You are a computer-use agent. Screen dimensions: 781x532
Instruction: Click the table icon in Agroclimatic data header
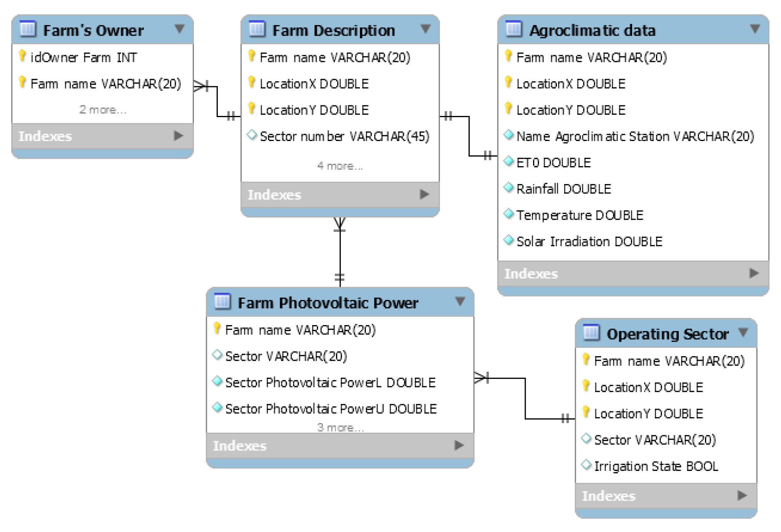click(x=513, y=29)
